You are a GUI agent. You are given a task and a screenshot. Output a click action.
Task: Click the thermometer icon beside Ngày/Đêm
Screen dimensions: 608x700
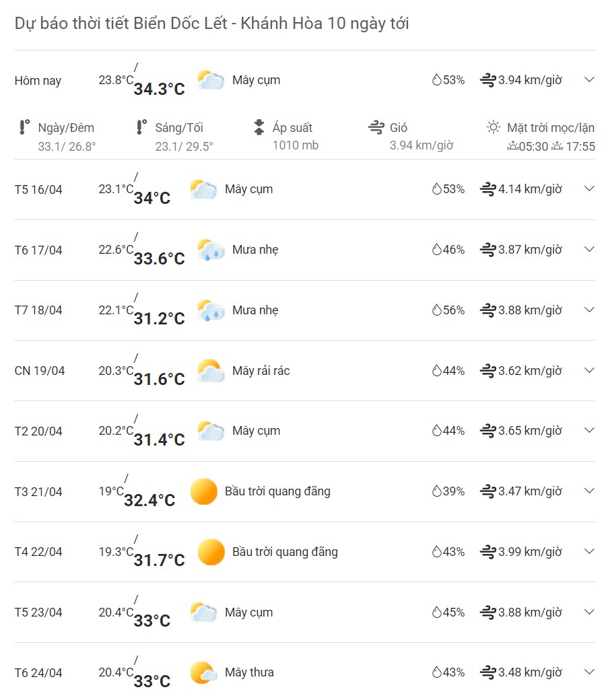24,127
